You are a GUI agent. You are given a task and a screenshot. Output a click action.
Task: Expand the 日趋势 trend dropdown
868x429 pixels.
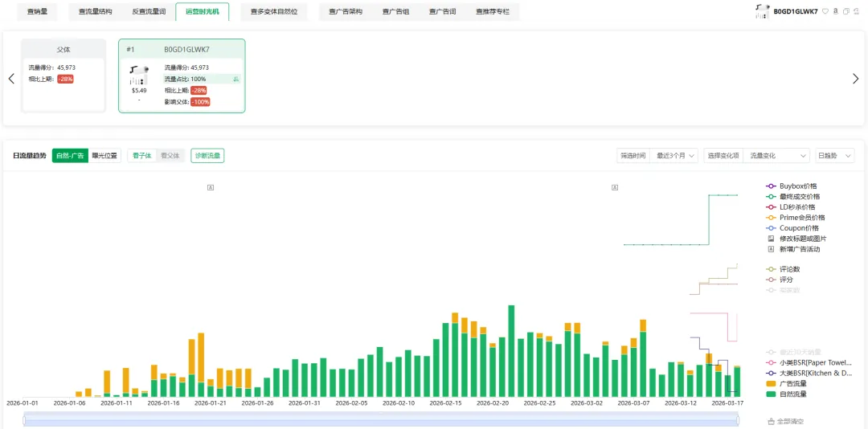point(834,156)
